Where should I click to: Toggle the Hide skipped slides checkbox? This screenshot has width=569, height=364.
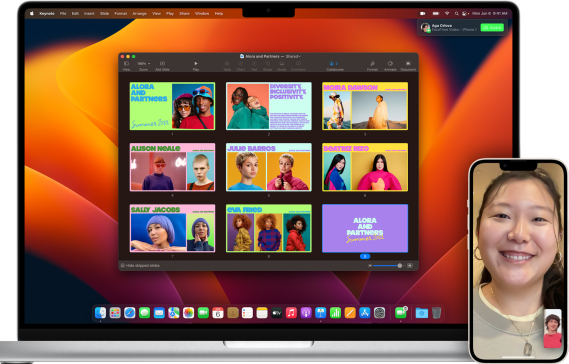[x=123, y=266]
